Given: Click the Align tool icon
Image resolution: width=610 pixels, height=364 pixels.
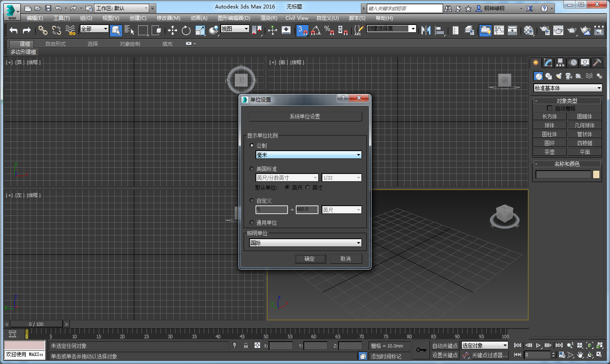Looking at the screenshot, I should (440, 30).
